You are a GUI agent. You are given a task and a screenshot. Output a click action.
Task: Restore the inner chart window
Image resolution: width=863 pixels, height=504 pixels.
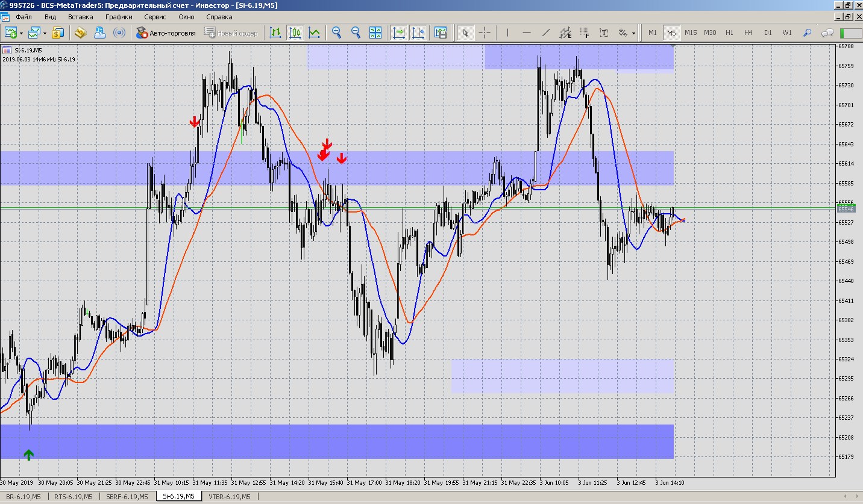point(847,17)
